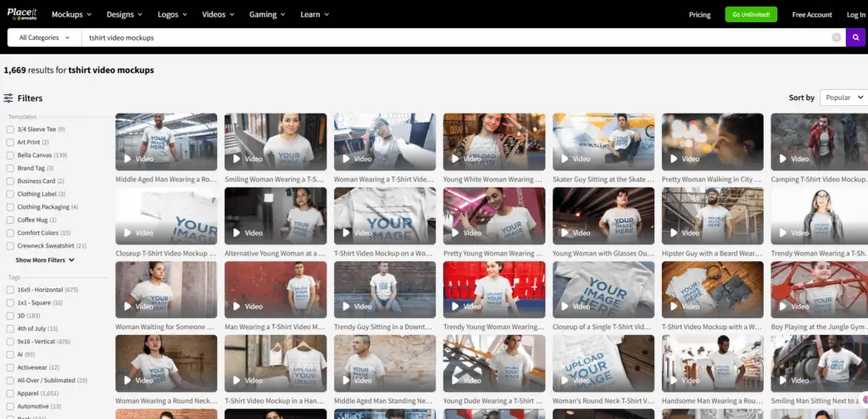Viewport: 868px width, 419px height.
Task: Click the Free Account link
Action: coord(811,14)
